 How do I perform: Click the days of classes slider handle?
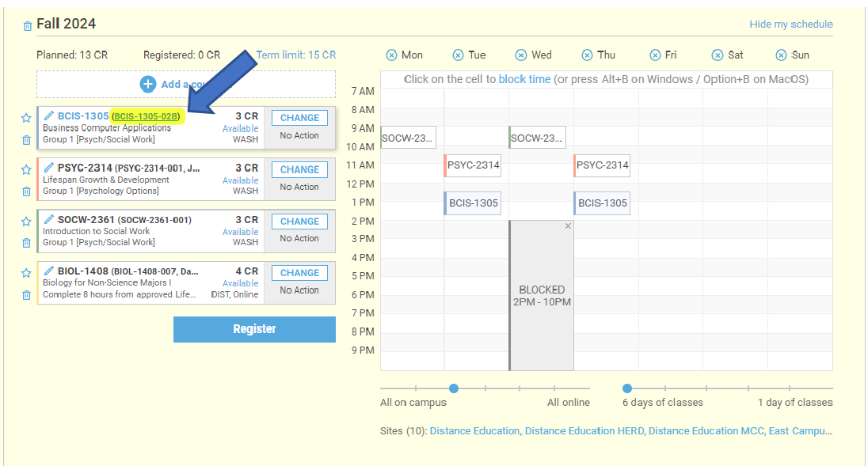[x=626, y=388]
